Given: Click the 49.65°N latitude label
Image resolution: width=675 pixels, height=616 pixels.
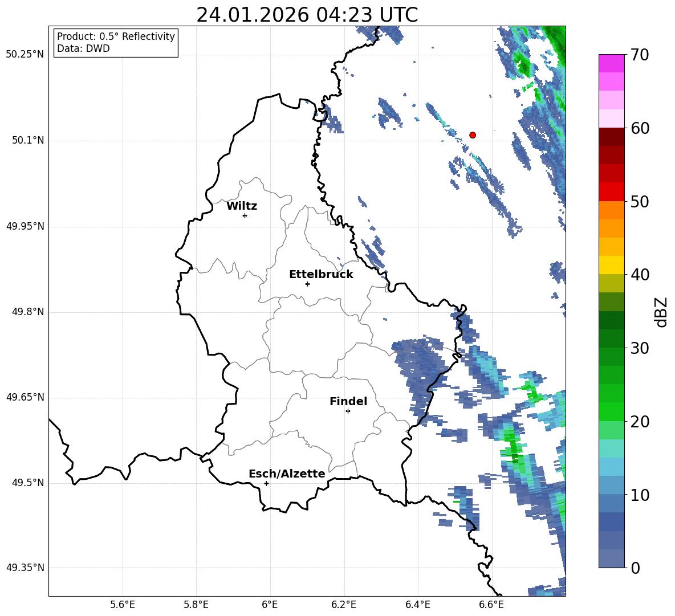Looking at the screenshot, I should coord(25,397).
